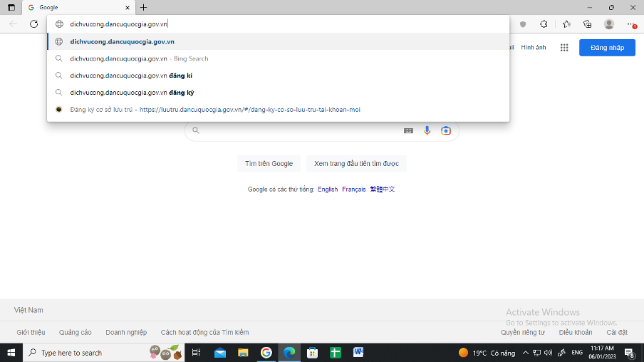Open the 19°C Có nắng weather widget
The height and width of the screenshot is (362, 644).
coord(487,353)
